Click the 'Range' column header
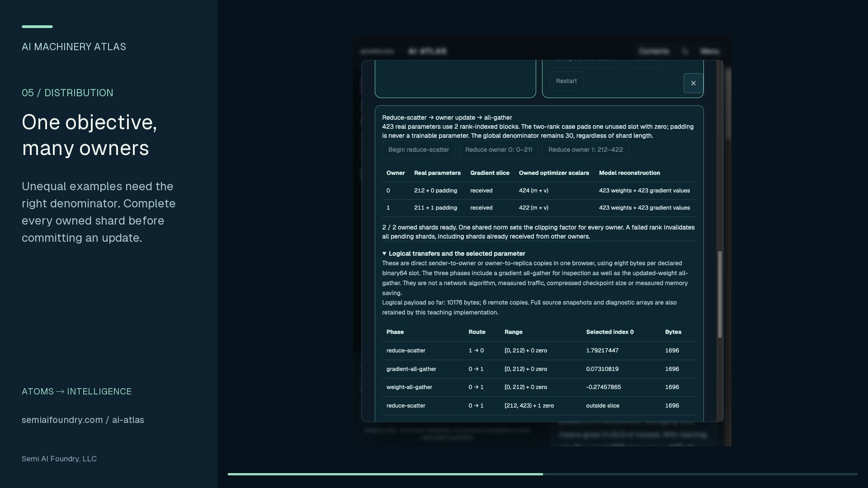 513,332
